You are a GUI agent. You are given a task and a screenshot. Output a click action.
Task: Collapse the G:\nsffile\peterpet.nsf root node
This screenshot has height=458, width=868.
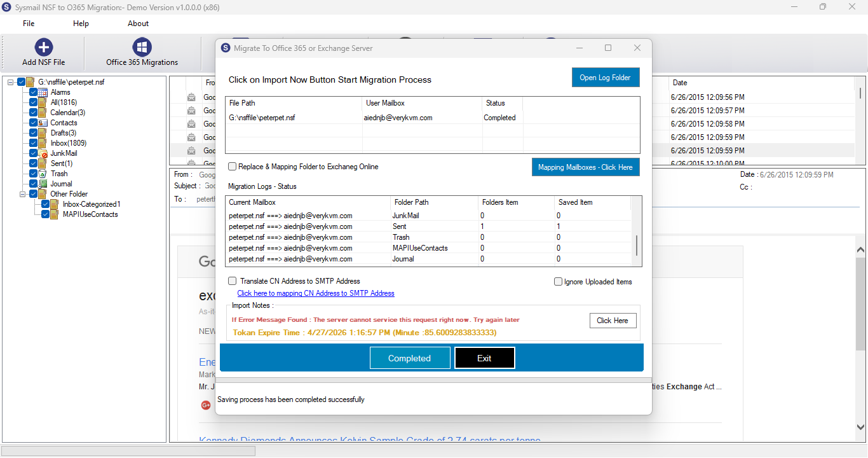(11, 82)
